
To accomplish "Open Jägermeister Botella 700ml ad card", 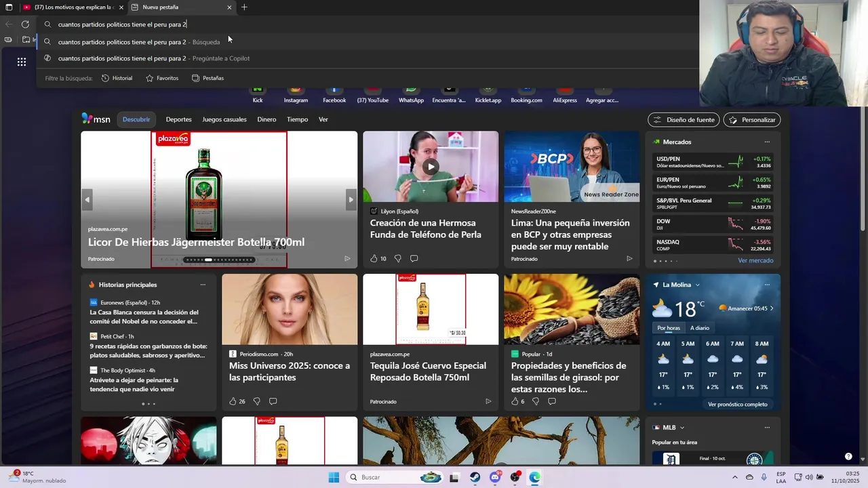I will (x=219, y=199).
